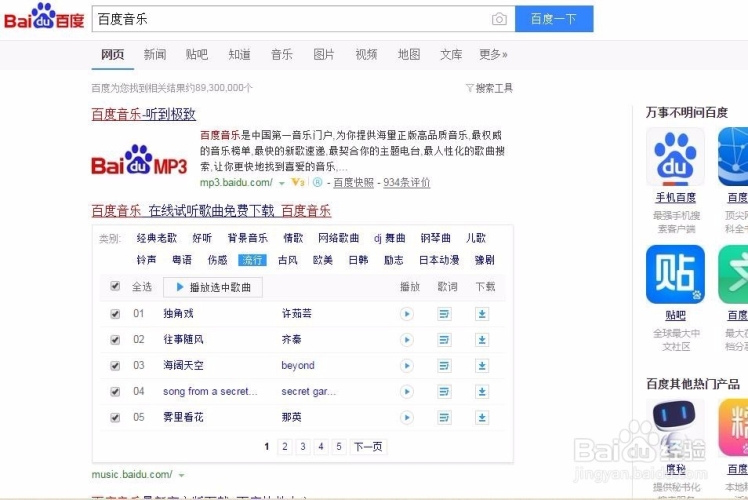
Task: Go to page 2 of songs
Action: click(x=285, y=447)
